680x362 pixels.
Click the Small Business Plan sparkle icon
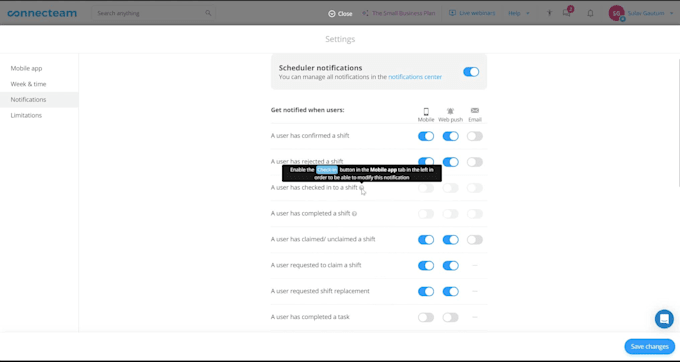(365, 13)
